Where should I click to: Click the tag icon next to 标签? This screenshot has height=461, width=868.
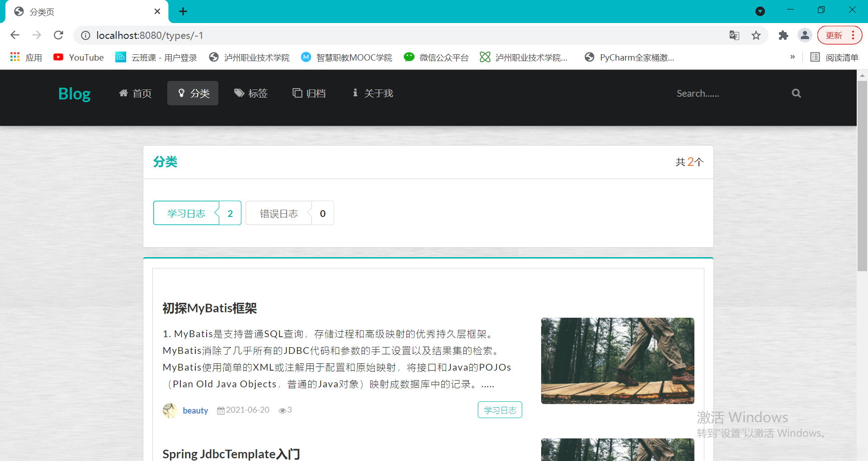[x=239, y=93]
